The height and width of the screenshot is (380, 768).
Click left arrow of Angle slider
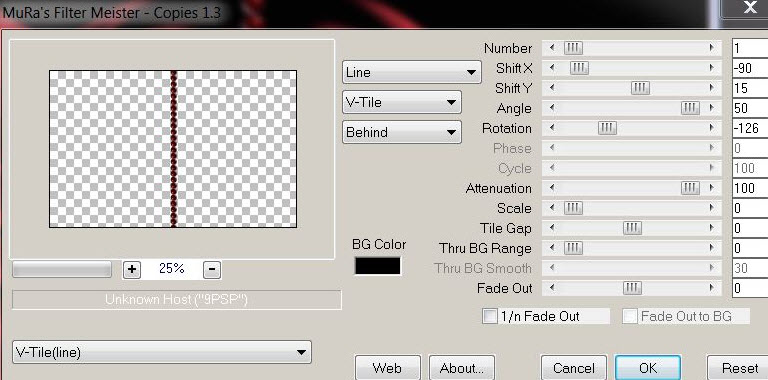[x=552, y=108]
